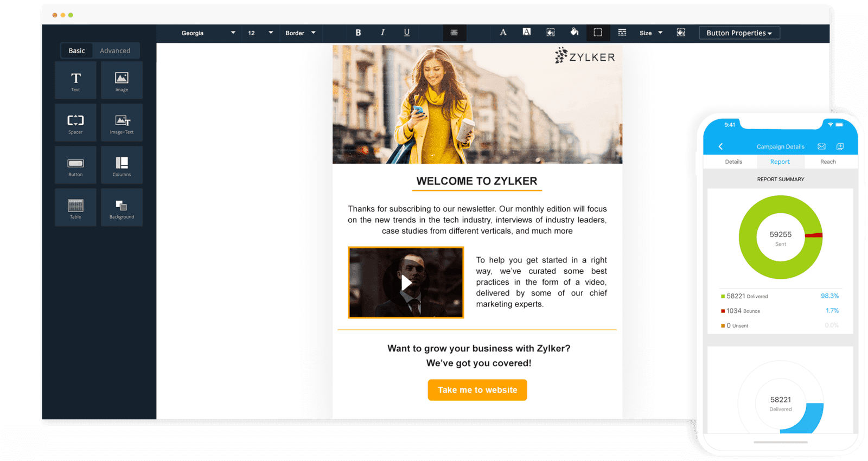This screenshot has height=461, width=868.
Task: Switch to the Basic elements tab
Action: point(76,50)
